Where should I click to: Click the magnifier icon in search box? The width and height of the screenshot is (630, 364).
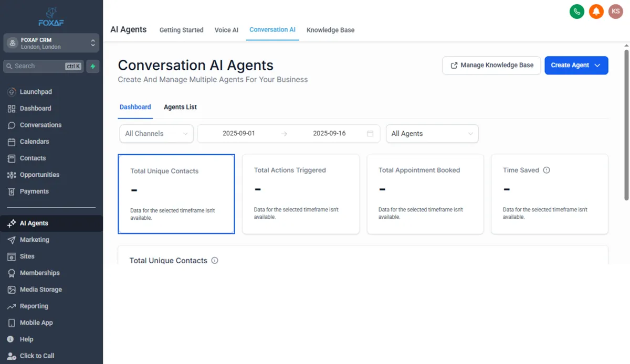click(9, 67)
